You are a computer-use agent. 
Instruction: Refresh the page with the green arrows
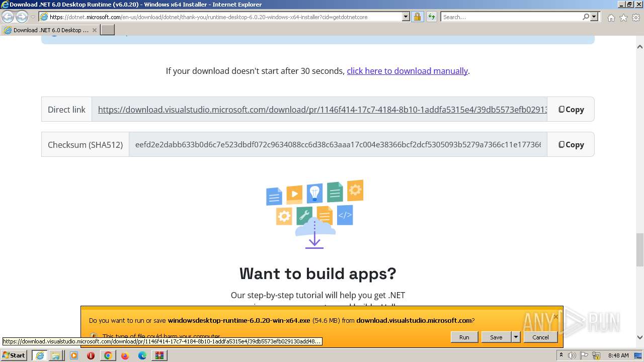coord(432,17)
